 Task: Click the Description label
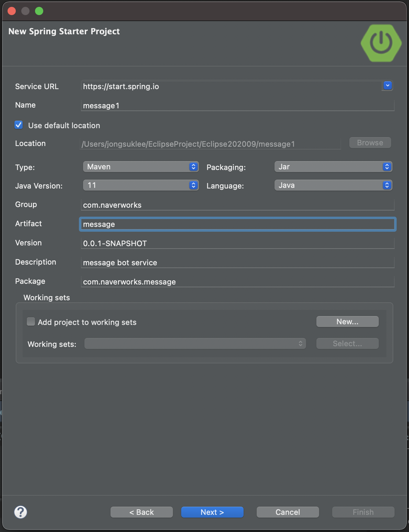(x=36, y=262)
